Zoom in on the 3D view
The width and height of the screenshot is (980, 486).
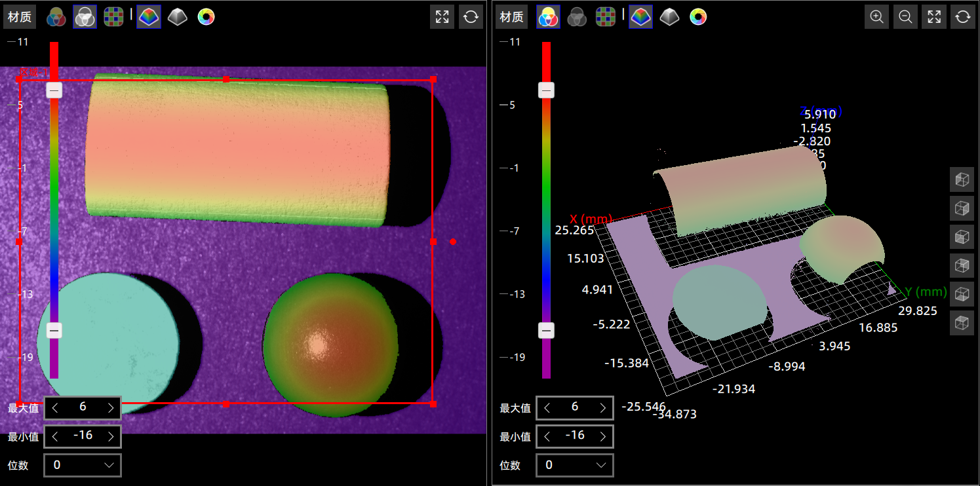point(876,17)
